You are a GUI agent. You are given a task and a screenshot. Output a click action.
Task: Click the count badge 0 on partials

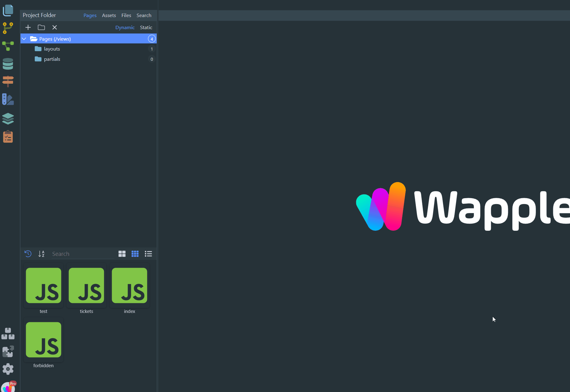point(152,59)
